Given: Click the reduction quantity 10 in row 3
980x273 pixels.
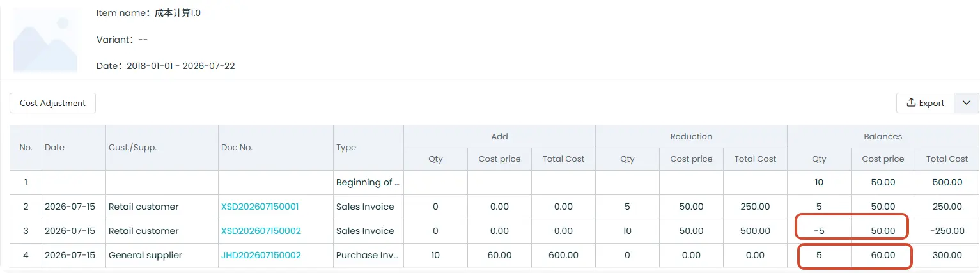Looking at the screenshot, I should pyautogui.click(x=627, y=231).
